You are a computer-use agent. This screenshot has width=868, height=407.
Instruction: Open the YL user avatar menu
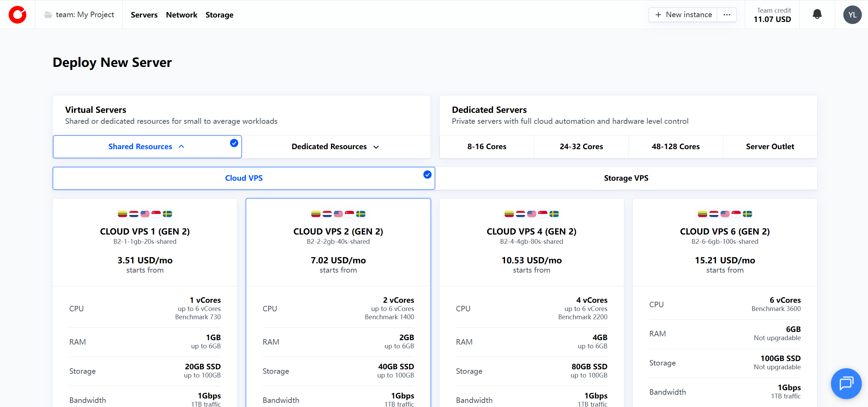pos(852,15)
